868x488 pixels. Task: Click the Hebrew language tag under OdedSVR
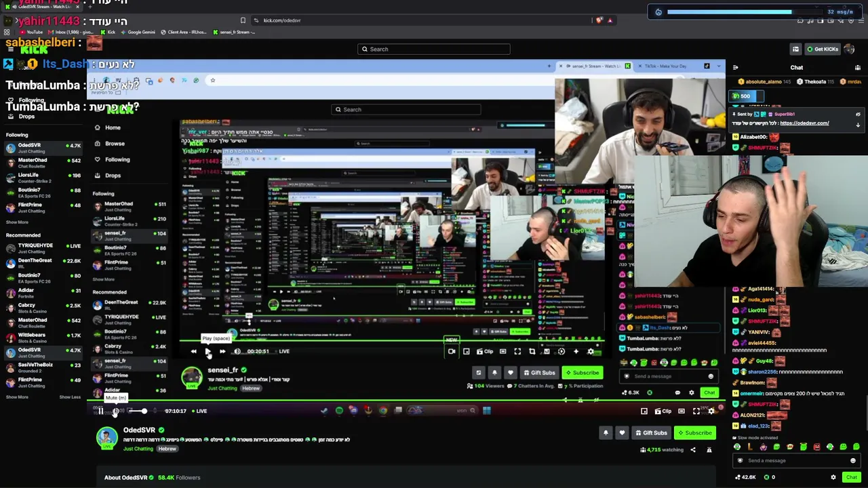click(x=167, y=449)
